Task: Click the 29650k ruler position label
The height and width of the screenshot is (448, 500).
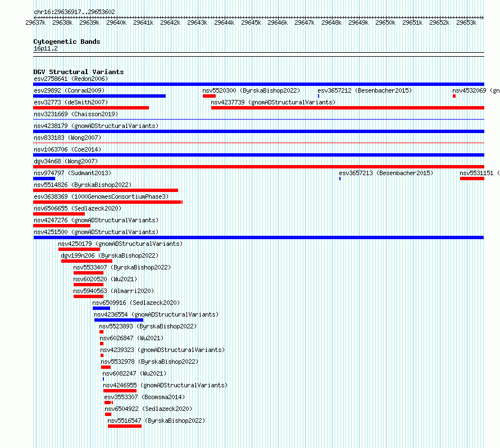Action: point(385,22)
